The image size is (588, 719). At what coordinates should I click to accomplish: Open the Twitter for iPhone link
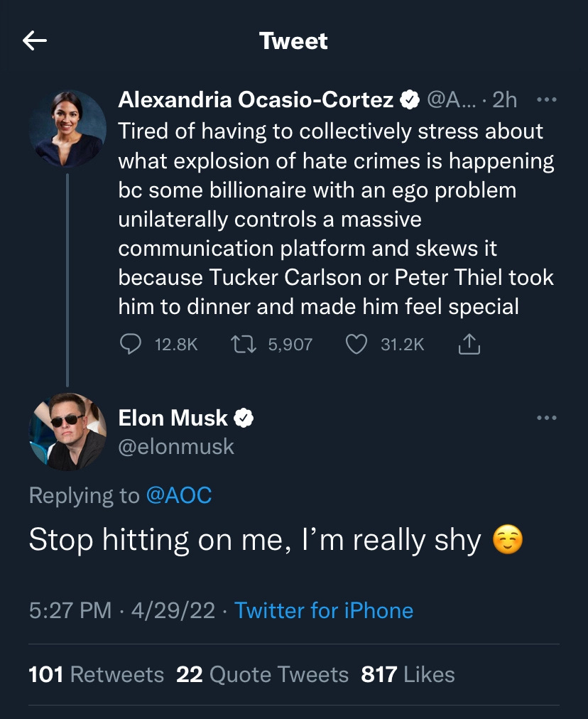324,610
